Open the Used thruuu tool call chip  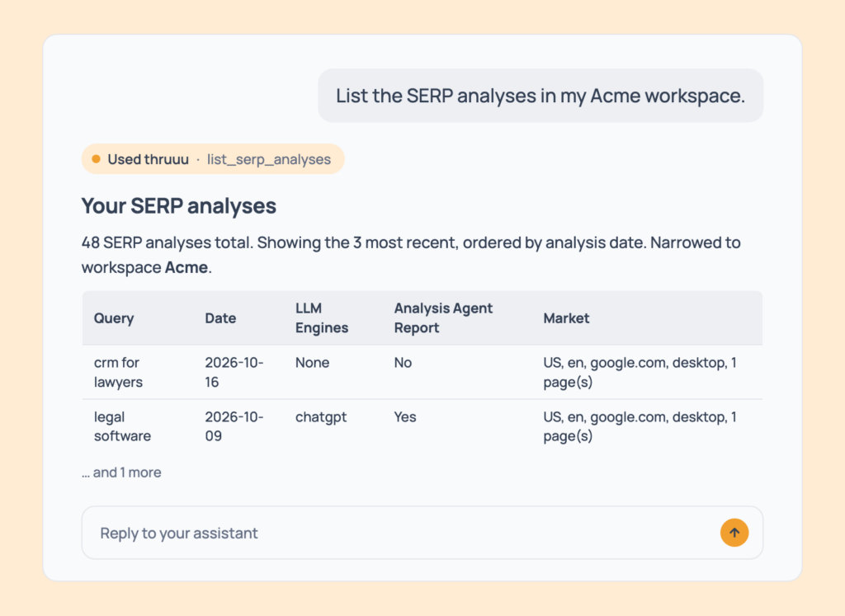coord(213,159)
